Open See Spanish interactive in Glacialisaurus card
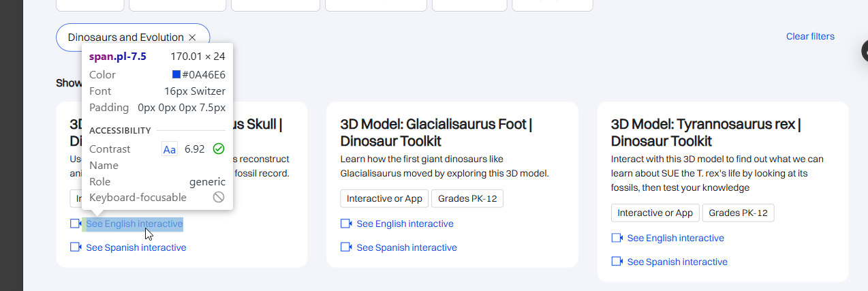Viewport: 868px width, 291px height. (406, 247)
